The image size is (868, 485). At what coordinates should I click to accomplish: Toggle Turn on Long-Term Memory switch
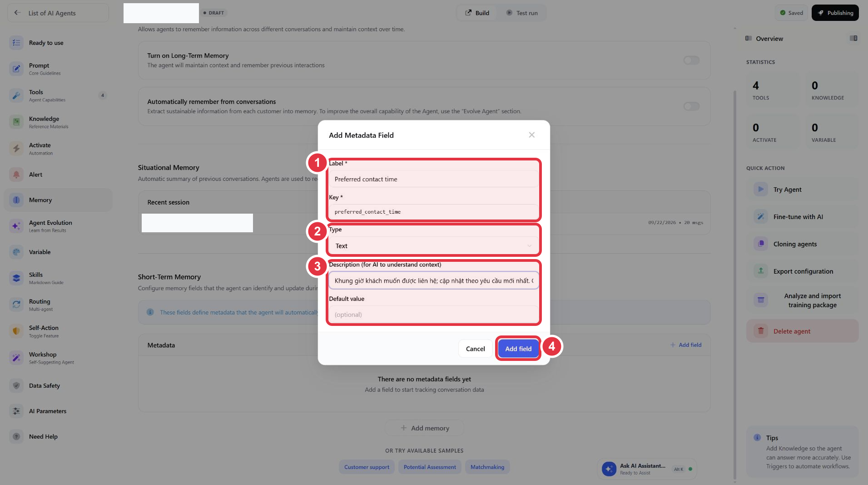(x=691, y=60)
